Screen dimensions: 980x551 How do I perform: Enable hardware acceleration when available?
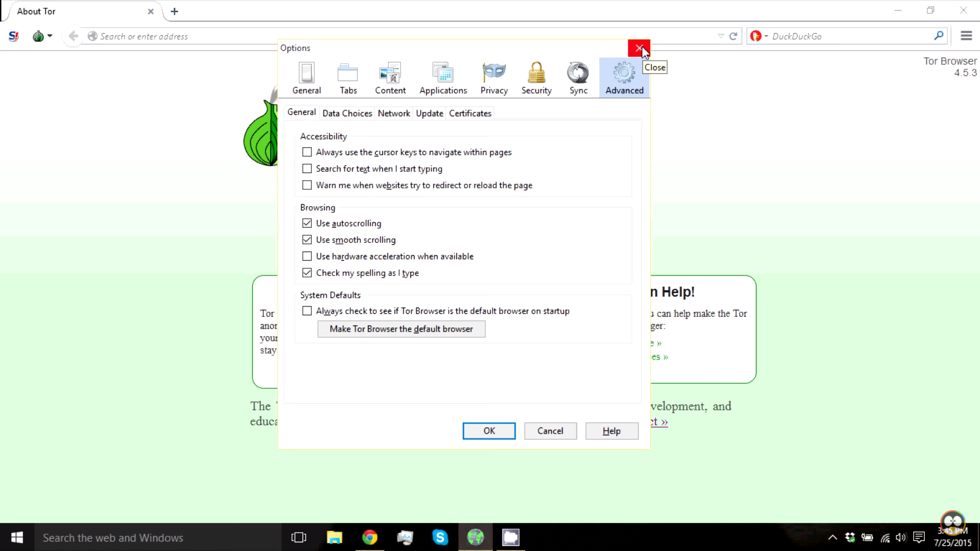point(307,256)
